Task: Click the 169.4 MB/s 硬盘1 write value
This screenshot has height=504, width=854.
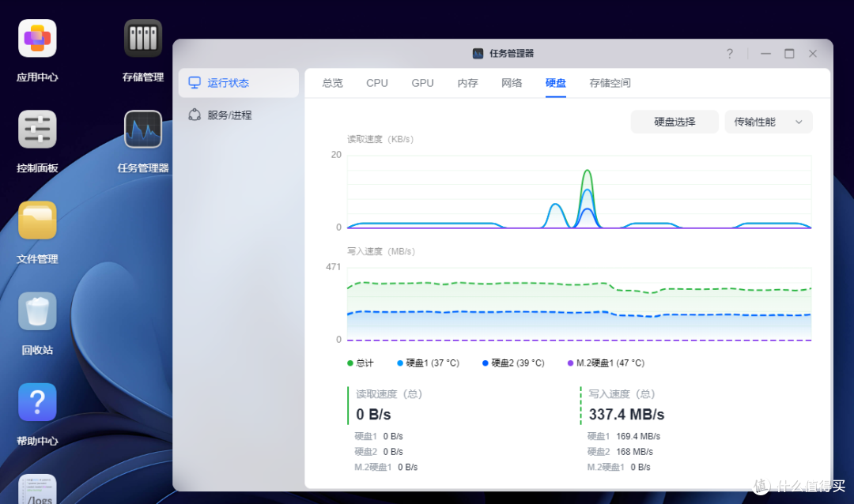Action: tap(638, 437)
